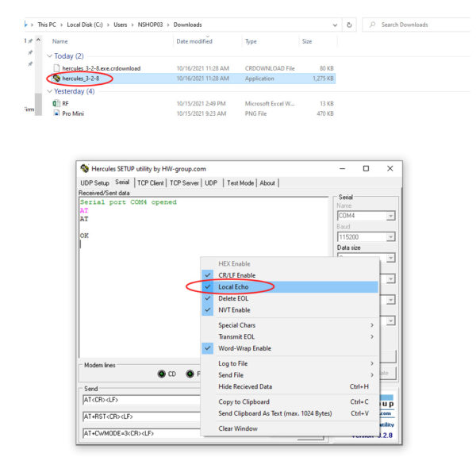Open the COM4 port name dropdown
The height and width of the screenshot is (476, 476).
click(x=390, y=216)
